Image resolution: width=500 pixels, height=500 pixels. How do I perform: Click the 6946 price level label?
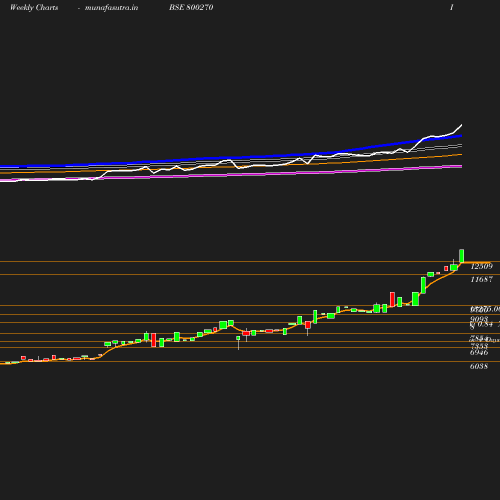[479, 352]
